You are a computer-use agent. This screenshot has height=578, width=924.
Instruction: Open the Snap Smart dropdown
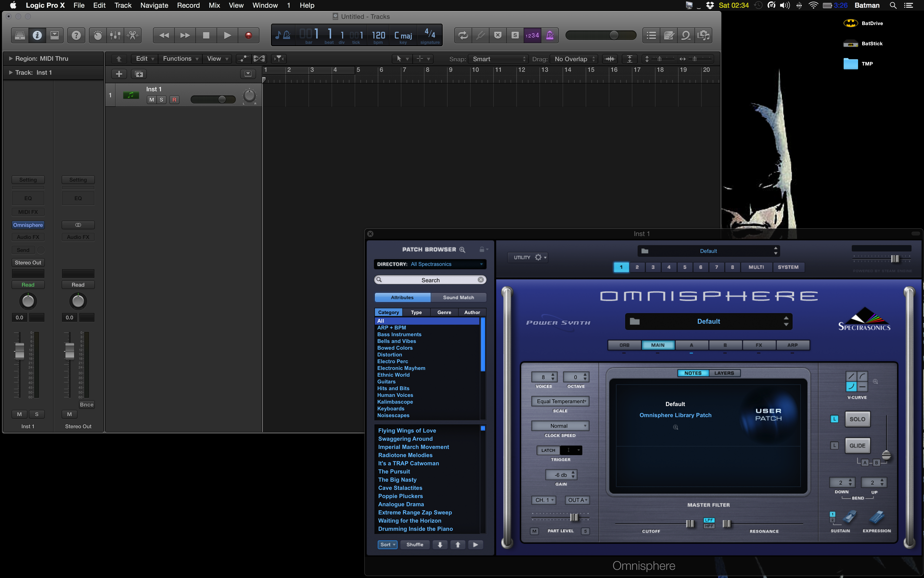(498, 59)
